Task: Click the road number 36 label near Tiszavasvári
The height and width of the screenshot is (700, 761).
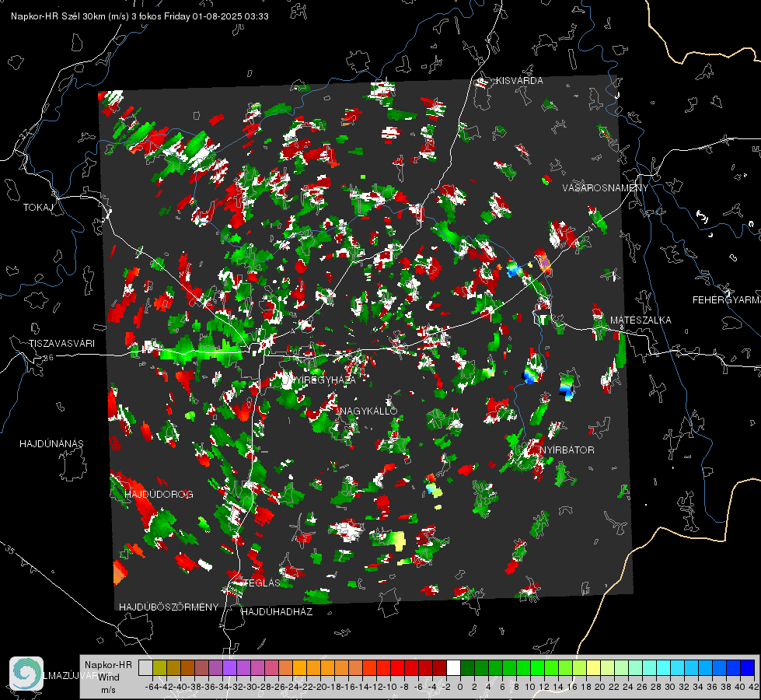Action: point(48,358)
